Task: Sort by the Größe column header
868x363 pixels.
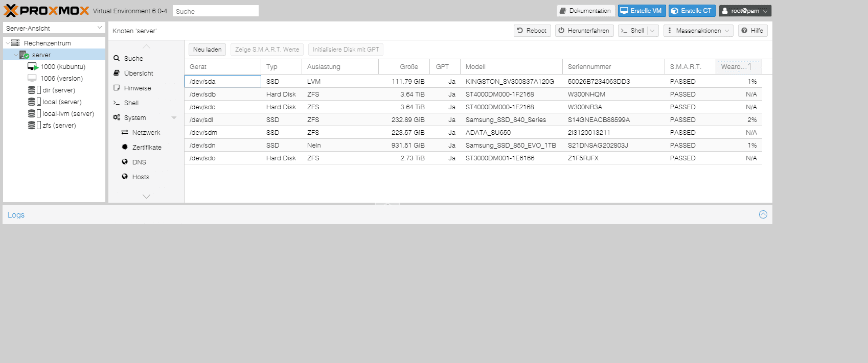Action: tap(404, 66)
